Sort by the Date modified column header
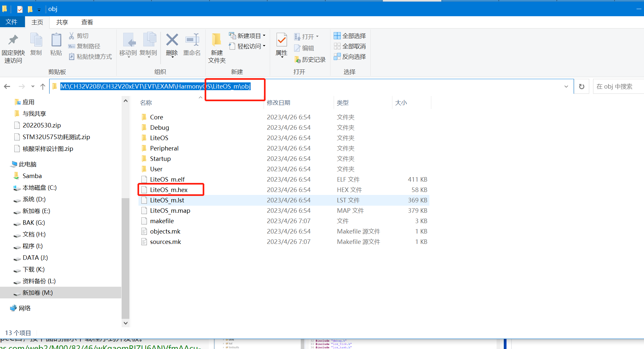Screen dimensions: 644x349 [x=278, y=102]
